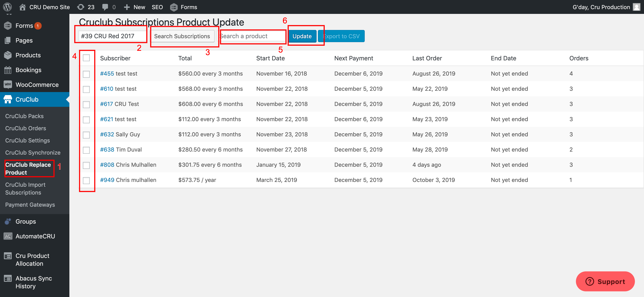
Task: Open CruClub Orders submenu item
Action: [x=26, y=128]
